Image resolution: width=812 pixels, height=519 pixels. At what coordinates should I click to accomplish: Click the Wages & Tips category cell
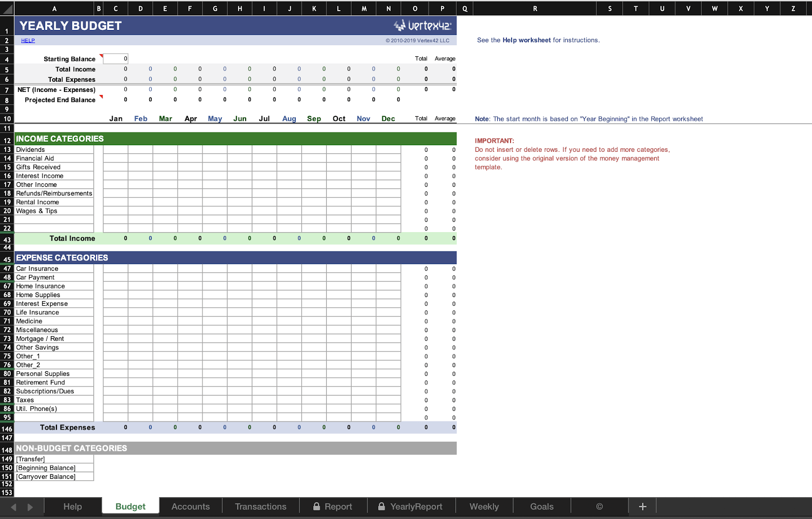tap(36, 211)
